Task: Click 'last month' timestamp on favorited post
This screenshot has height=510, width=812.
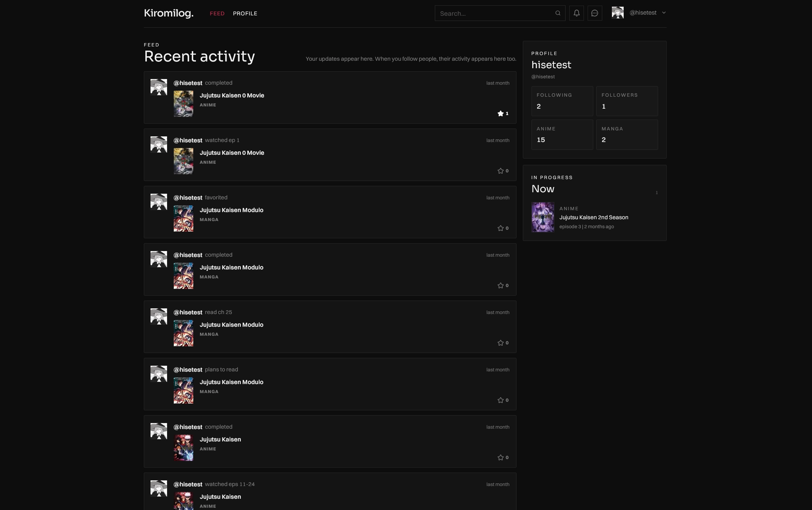Action: point(498,198)
